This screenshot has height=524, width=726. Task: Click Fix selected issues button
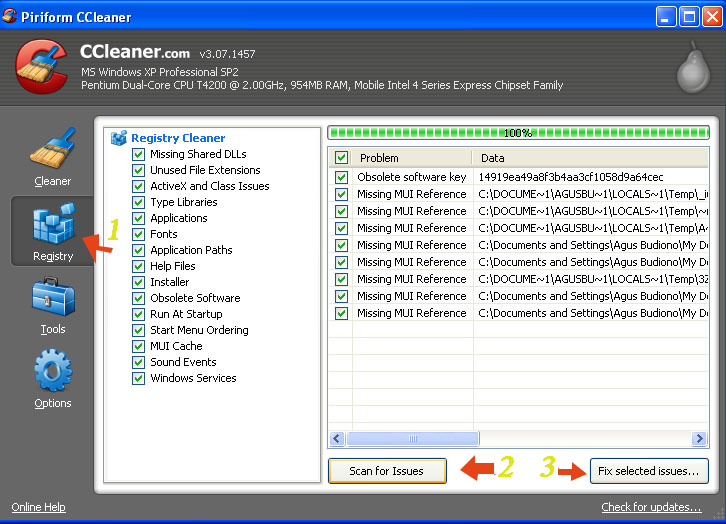point(649,471)
